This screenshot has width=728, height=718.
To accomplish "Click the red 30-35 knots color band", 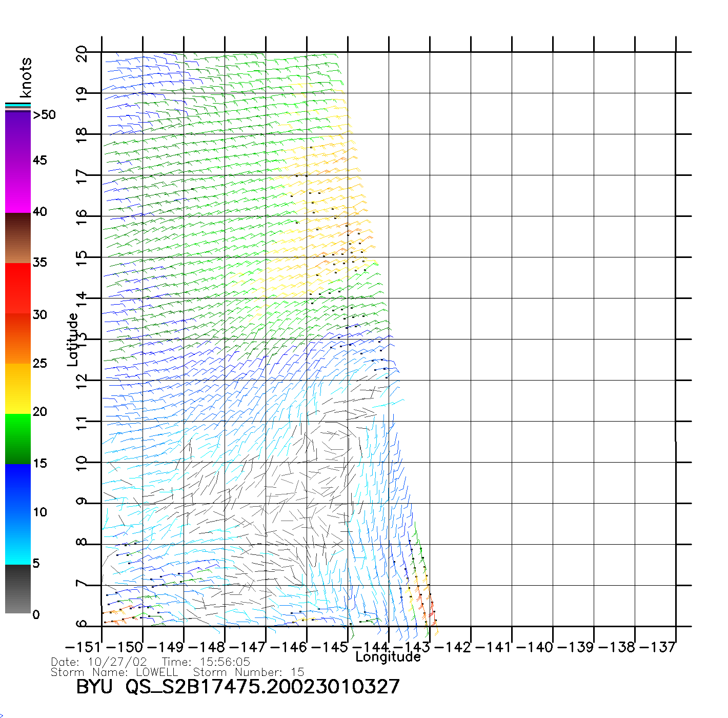I will pos(17,288).
